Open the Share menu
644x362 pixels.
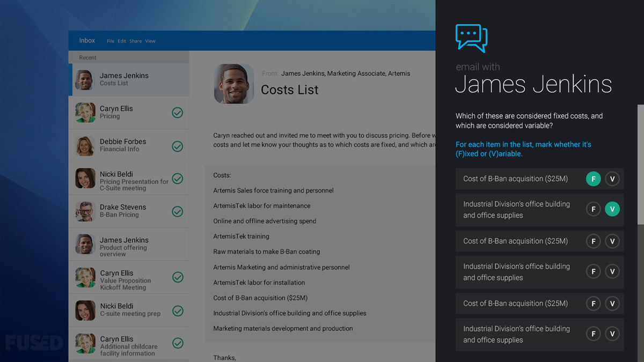point(135,41)
